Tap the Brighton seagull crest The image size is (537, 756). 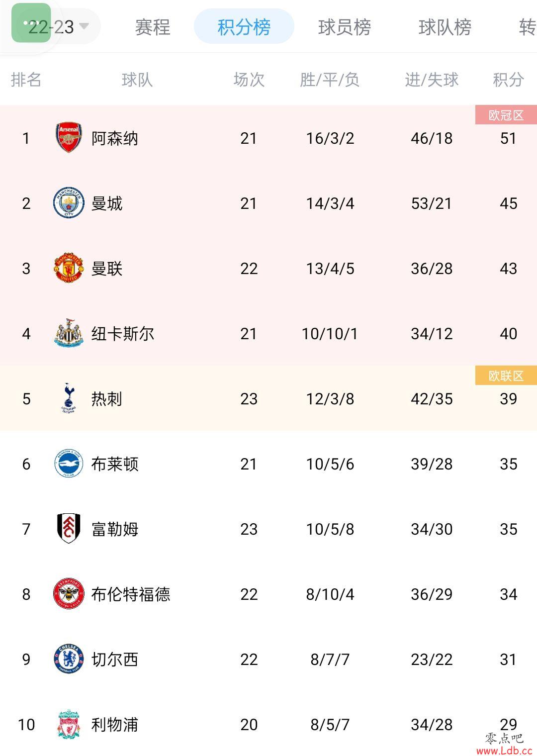69,464
